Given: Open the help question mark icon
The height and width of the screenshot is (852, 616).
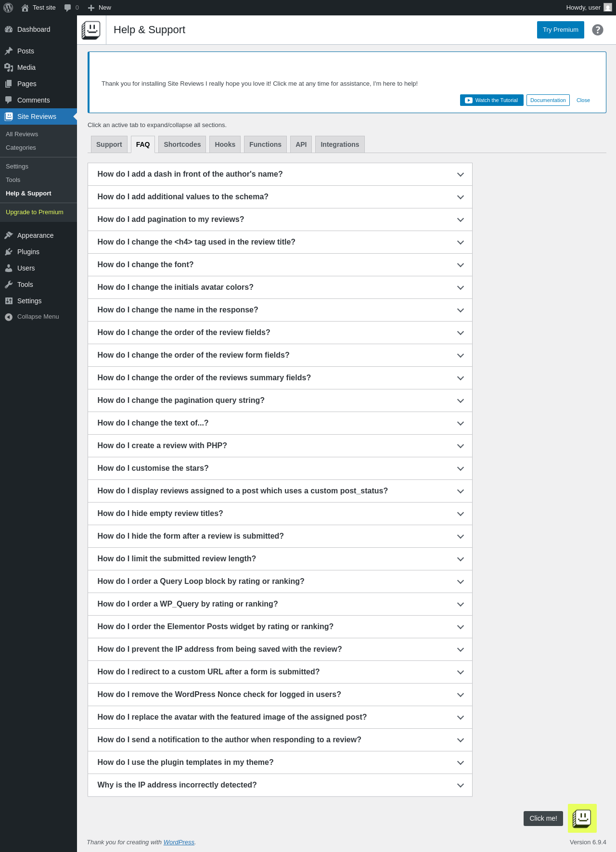Looking at the screenshot, I should 598,30.
